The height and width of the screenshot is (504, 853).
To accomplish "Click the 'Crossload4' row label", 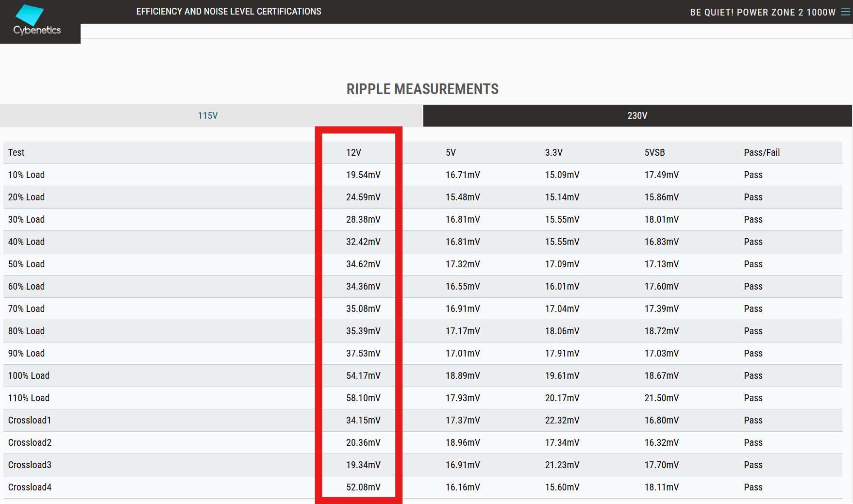I will 30,487.
